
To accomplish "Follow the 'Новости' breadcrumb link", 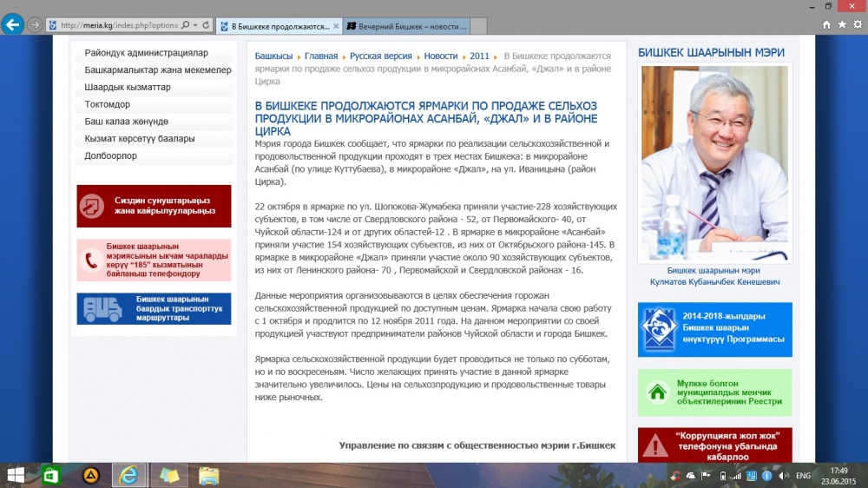I will pos(441,56).
